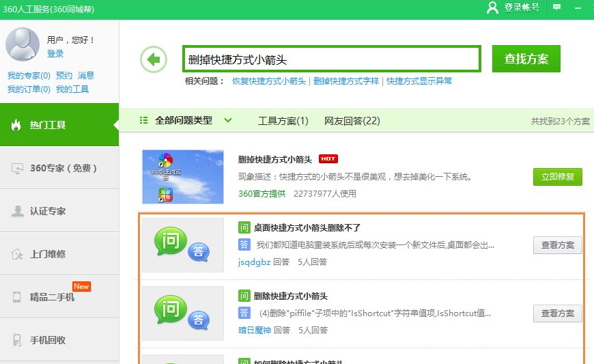Open the desktop shortcut thumbnail image
Image resolution: width=594 pixels, height=364 pixels.
coord(182,177)
